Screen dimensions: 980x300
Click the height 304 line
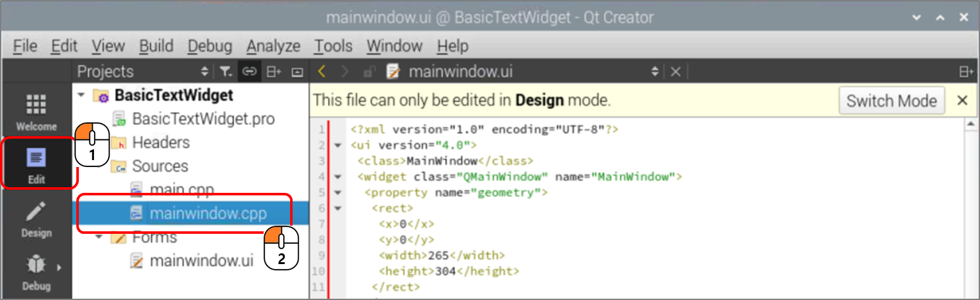449,272
